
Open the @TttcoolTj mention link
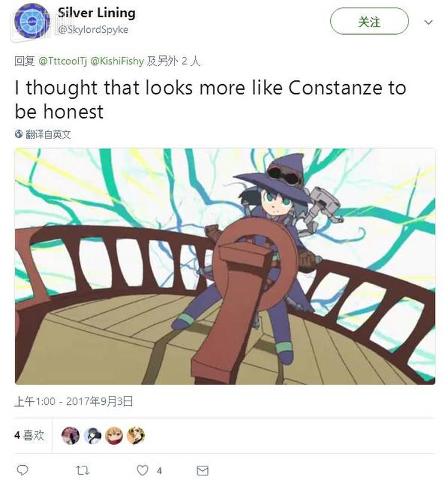click(63, 61)
